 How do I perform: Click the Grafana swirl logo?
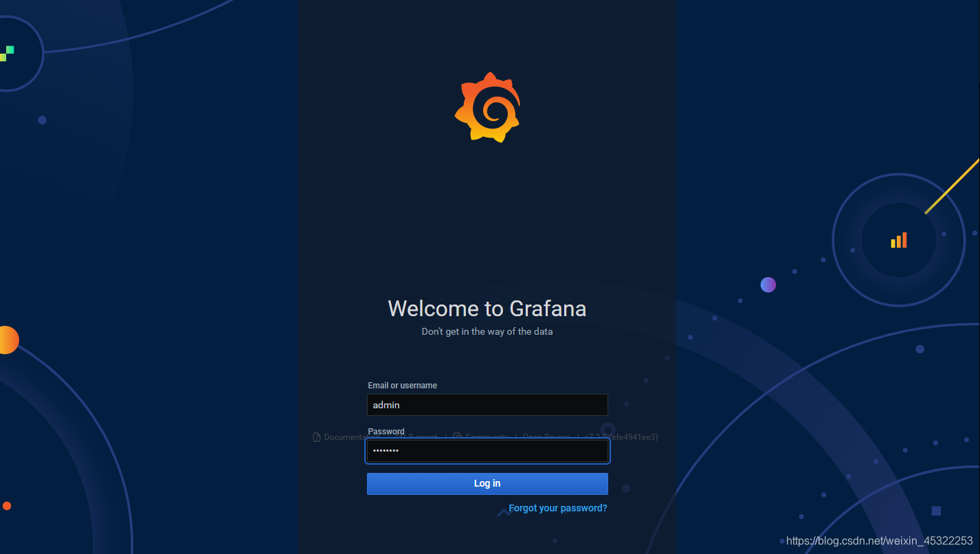[487, 107]
